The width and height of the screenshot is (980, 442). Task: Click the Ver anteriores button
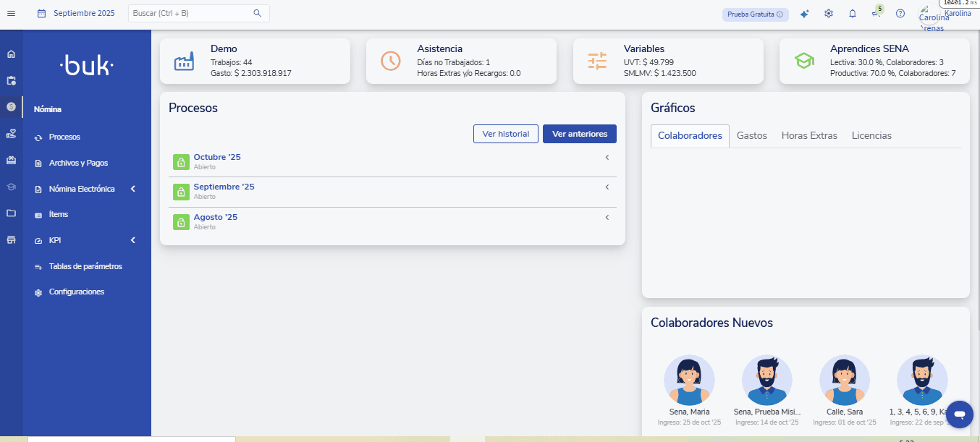pos(579,134)
